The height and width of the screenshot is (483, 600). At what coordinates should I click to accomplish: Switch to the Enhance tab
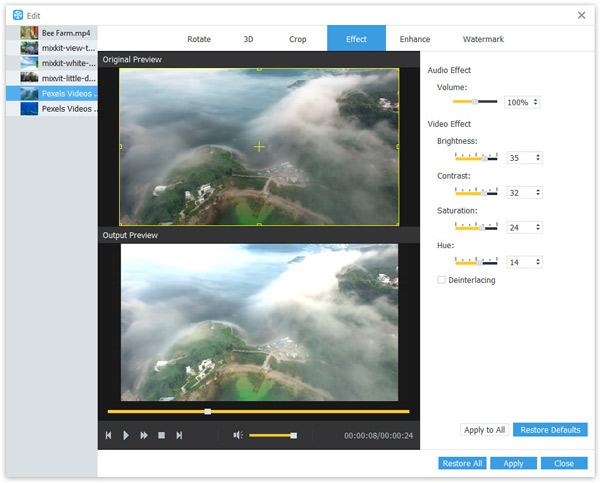[415, 39]
